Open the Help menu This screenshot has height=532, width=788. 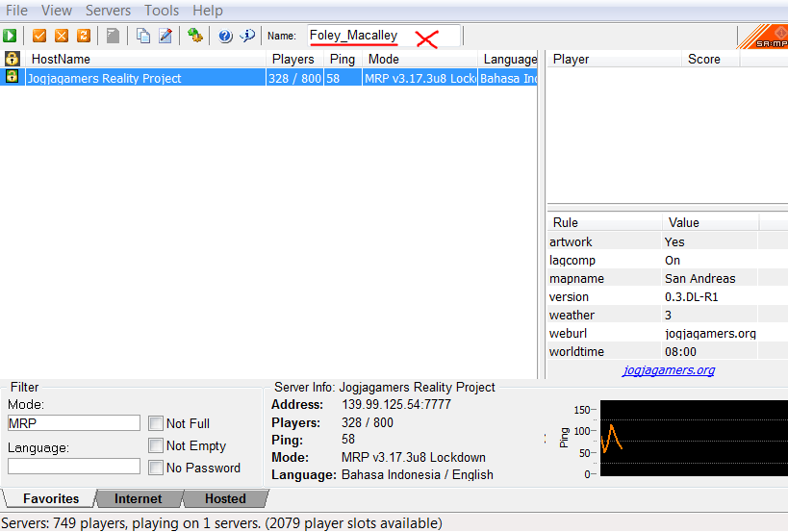pos(208,10)
